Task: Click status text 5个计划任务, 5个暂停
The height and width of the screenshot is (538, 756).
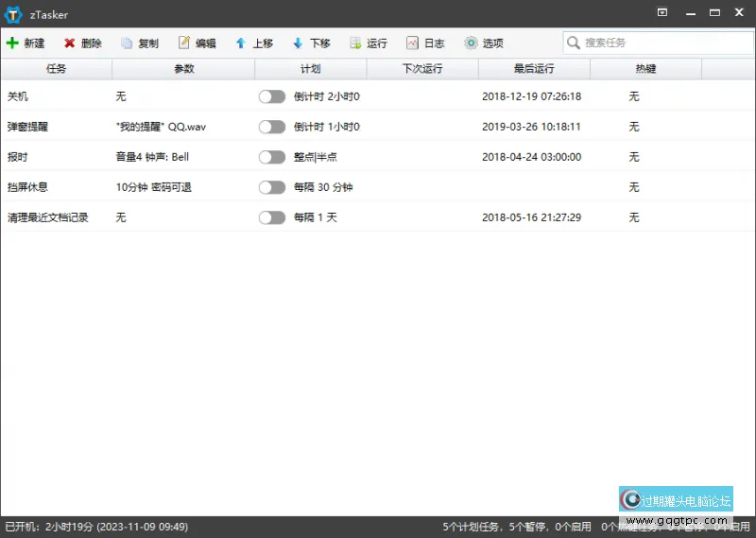Action: coord(497,527)
